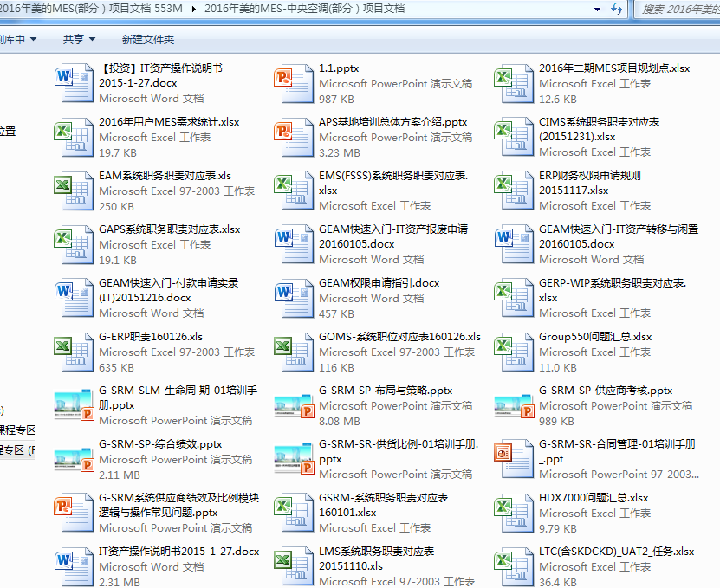The image size is (720, 588).
Task: Open the address bar history dropdown arrow
Action: (x=597, y=10)
